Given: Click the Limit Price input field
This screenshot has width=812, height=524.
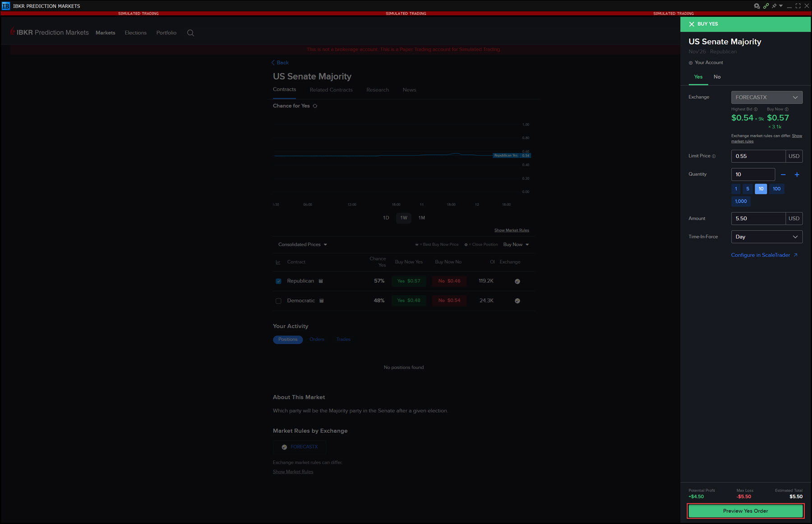Looking at the screenshot, I should pos(758,156).
